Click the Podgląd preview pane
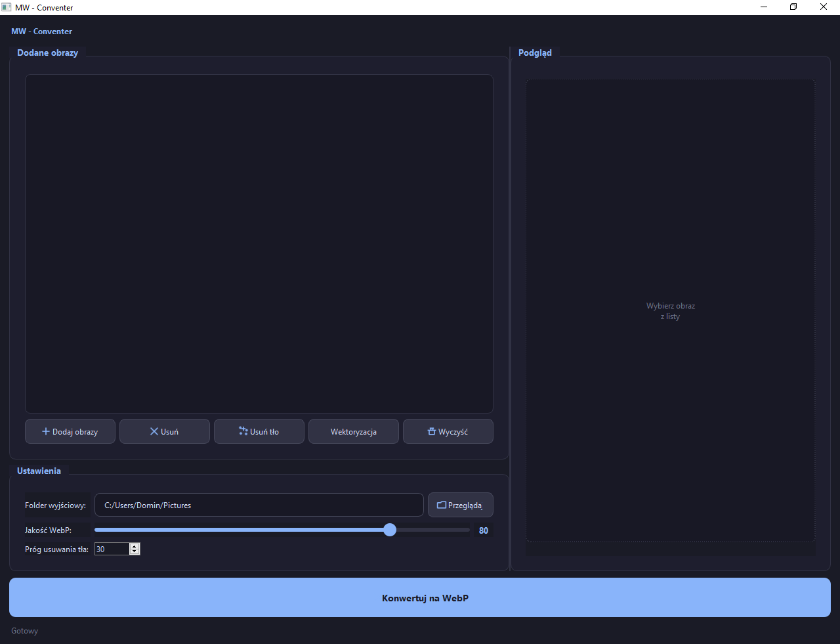The image size is (840, 644). pos(671,311)
